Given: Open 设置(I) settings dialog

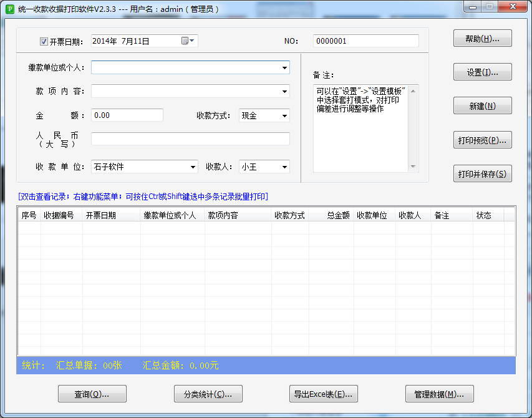Looking at the screenshot, I should 482,71.
